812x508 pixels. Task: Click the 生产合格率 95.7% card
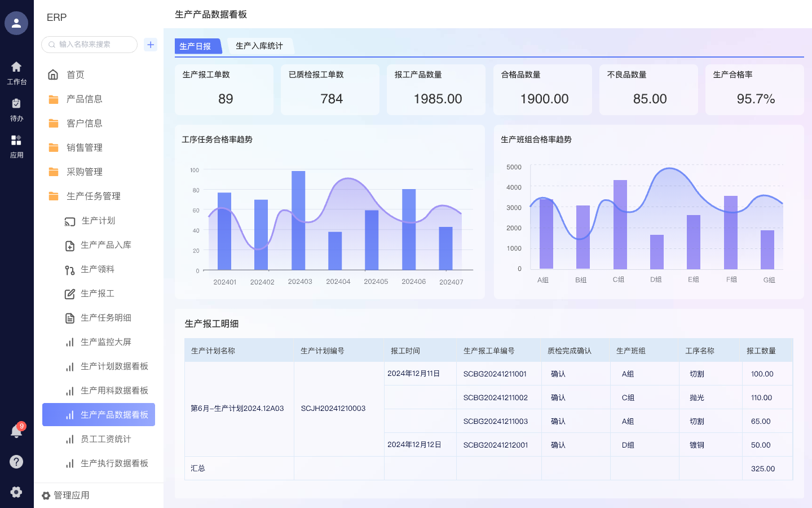(x=754, y=90)
